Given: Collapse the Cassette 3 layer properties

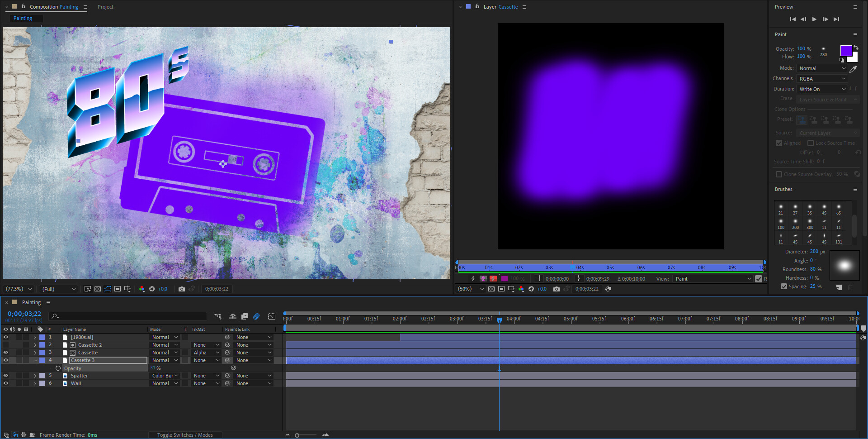Looking at the screenshot, I should [x=35, y=360].
